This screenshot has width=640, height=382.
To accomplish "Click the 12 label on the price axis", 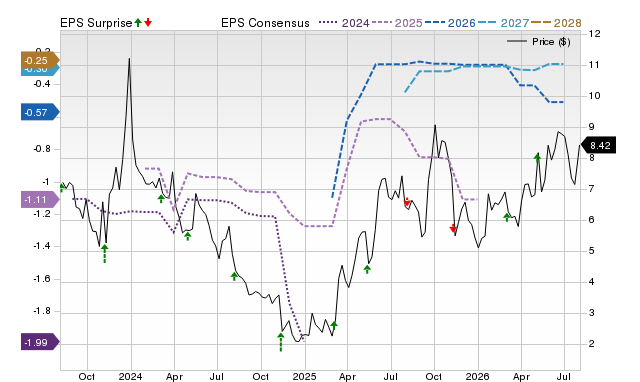I will pyautogui.click(x=595, y=34).
